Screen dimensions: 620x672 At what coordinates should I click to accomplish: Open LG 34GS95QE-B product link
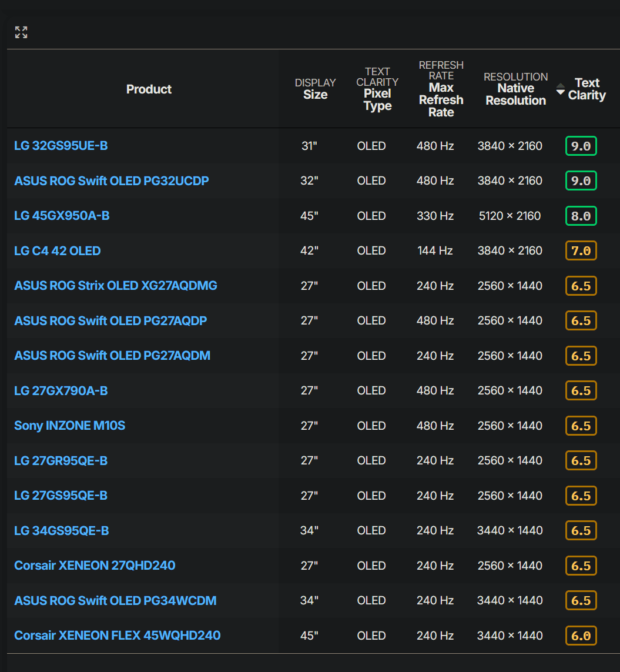pos(62,530)
